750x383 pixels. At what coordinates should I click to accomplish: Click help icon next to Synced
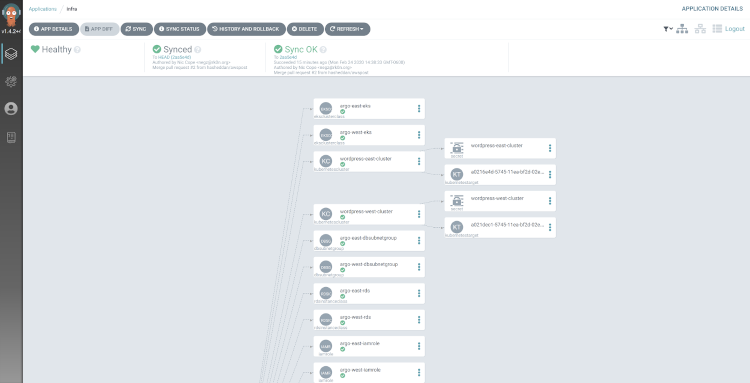pos(198,50)
